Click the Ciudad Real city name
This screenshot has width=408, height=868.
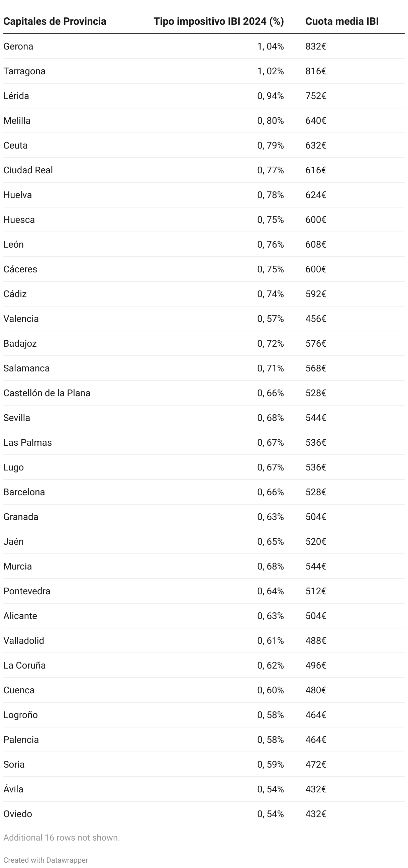[x=28, y=170]
